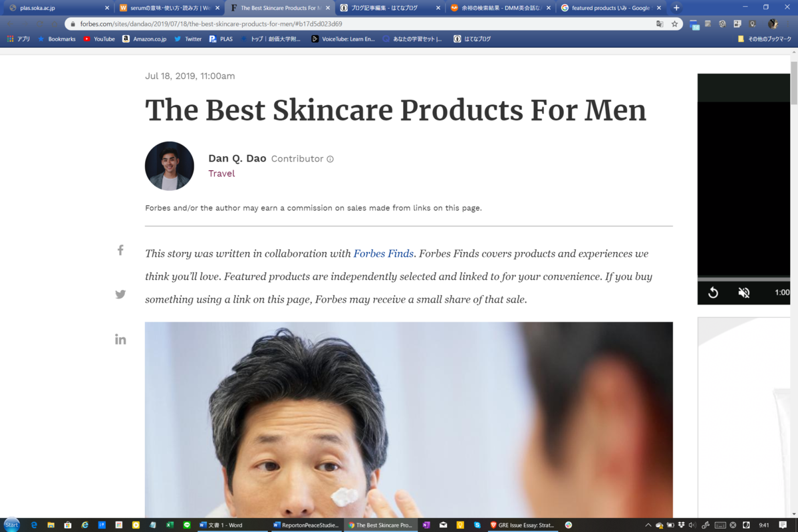View site security lock info
The width and height of the screenshot is (798, 532).
tap(73, 24)
